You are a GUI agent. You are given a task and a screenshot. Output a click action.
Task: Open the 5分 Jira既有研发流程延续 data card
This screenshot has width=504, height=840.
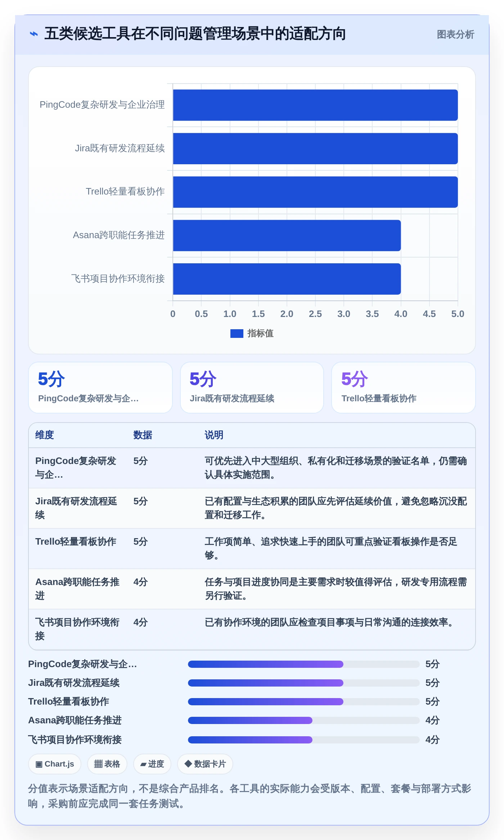point(252,388)
